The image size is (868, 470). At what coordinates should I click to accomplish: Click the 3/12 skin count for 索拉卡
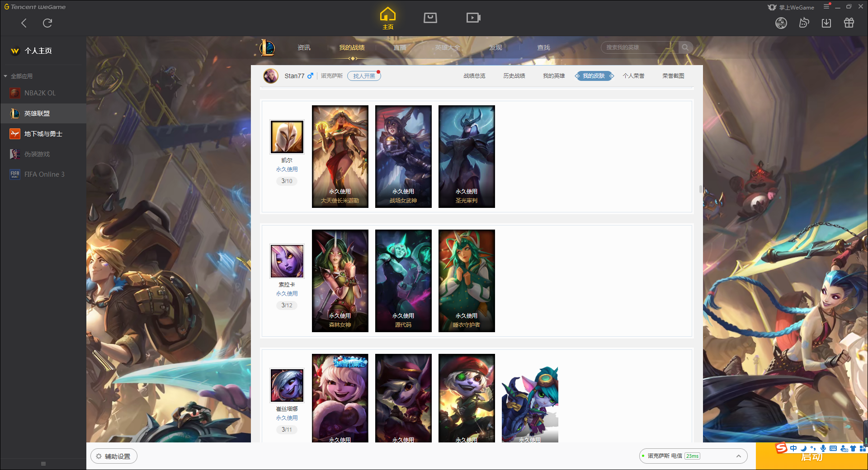pos(287,305)
